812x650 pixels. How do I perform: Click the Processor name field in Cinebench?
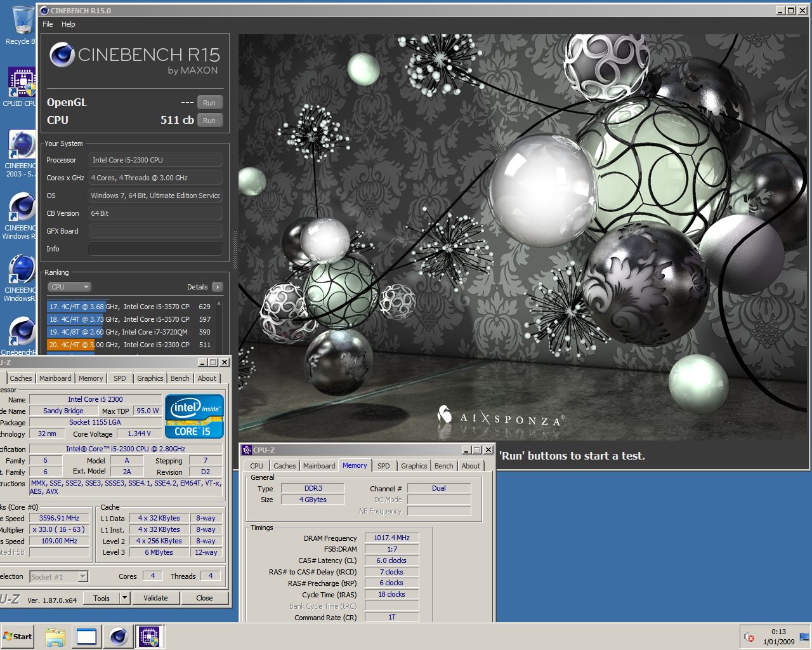click(155, 160)
